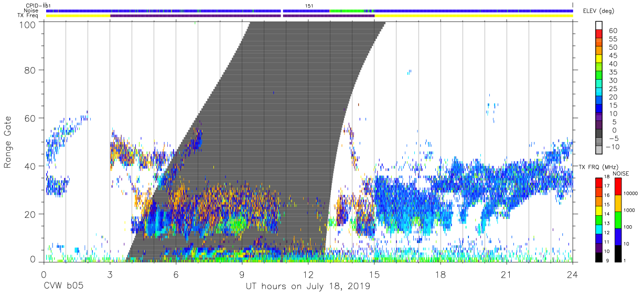This screenshot has width=644, height=297.
Task: Click the '151' CPID value at mid-strip
Action: (309, 6)
